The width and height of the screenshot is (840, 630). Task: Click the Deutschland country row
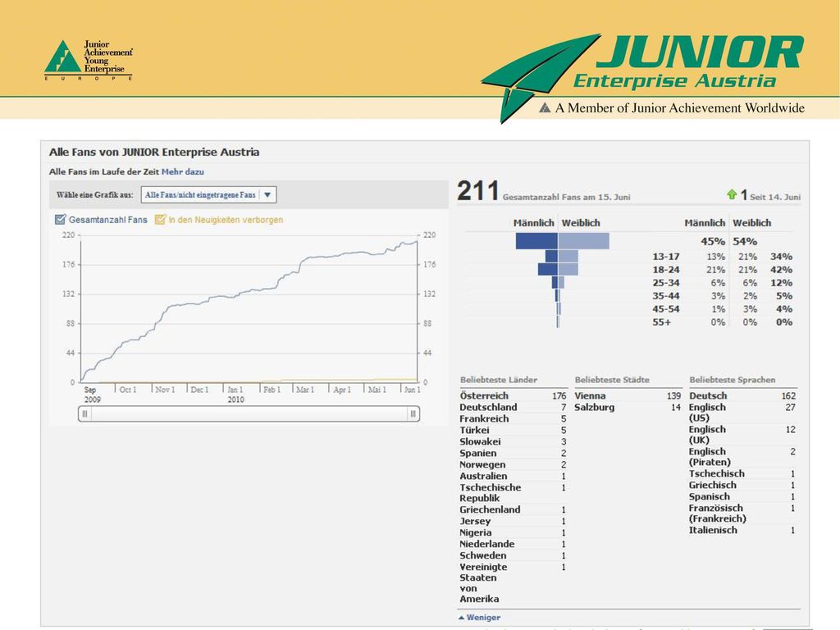click(513, 407)
